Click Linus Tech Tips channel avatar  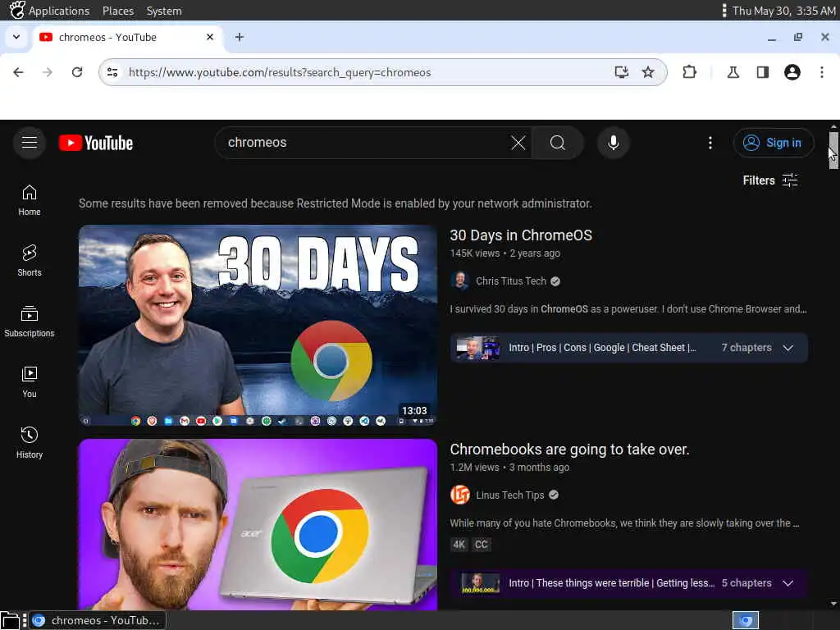point(460,495)
